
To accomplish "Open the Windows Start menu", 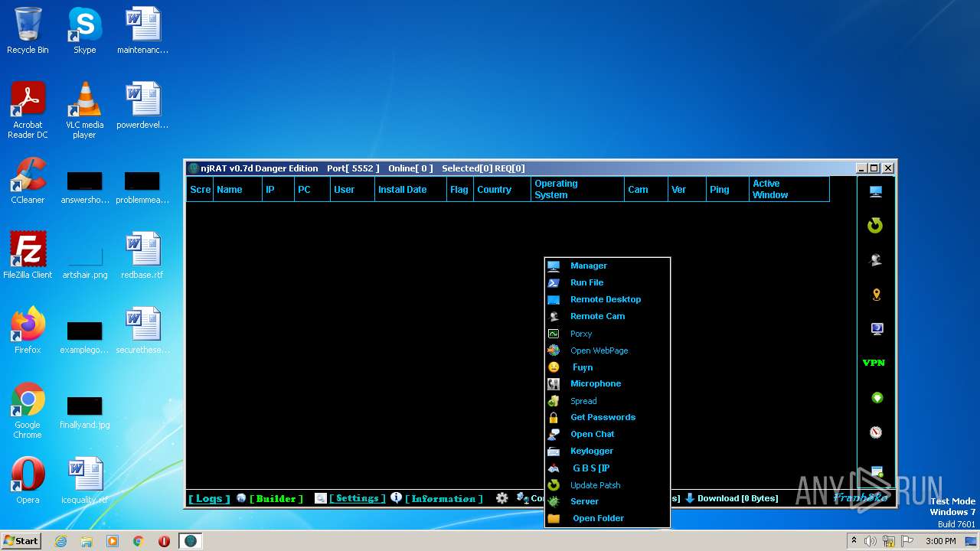I will [x=21, y=541].
